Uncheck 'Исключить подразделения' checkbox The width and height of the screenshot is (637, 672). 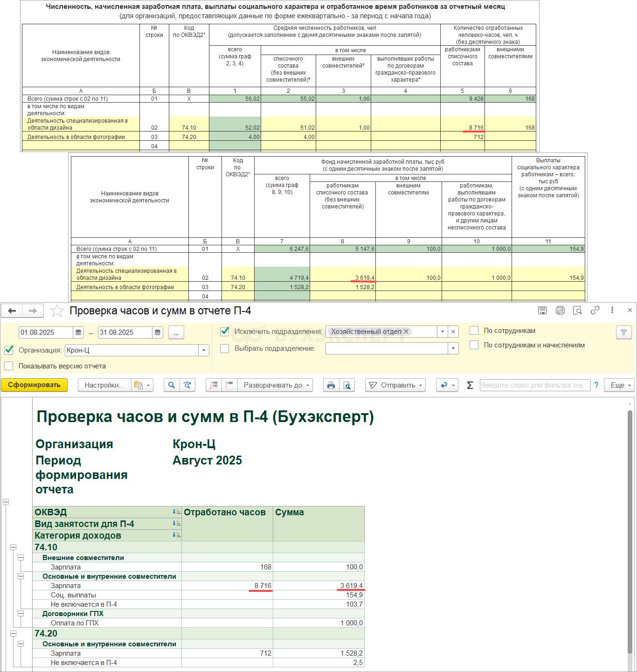[225, 331]
